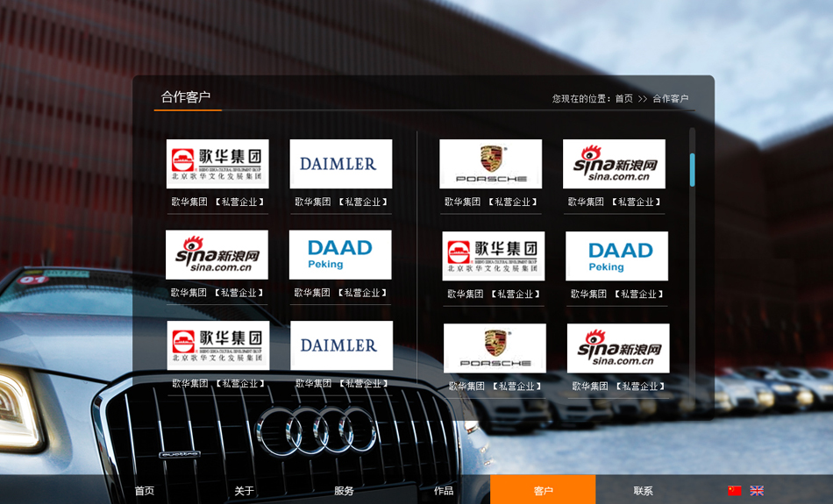
Task: Open the 关于 navigation tab
Action: [x=245, y=491]
